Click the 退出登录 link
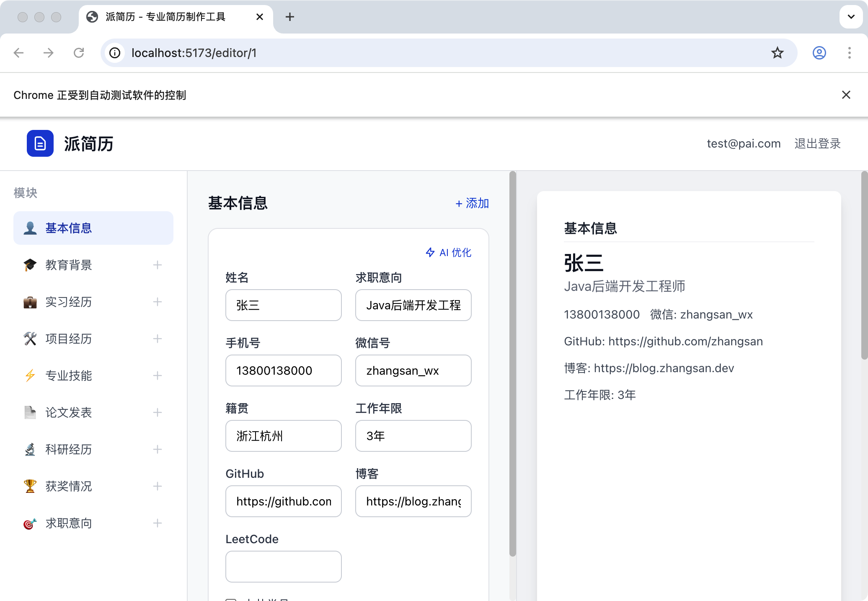 [817, 143]
